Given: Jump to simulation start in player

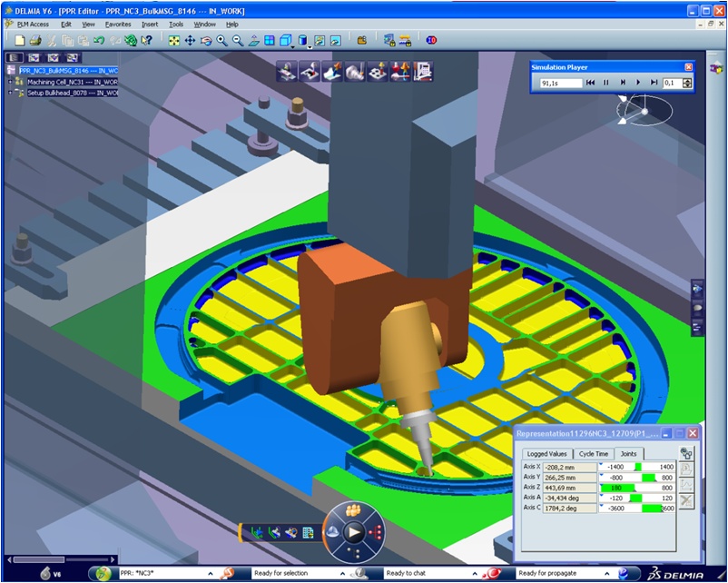Looking at the screenshot, I should tap(590, 83).
